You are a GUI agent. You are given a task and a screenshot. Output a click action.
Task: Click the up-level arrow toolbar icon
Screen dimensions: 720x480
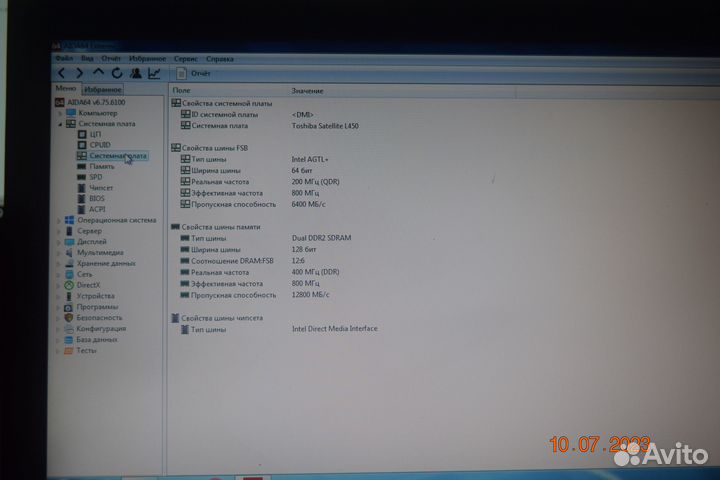(98, 73)
